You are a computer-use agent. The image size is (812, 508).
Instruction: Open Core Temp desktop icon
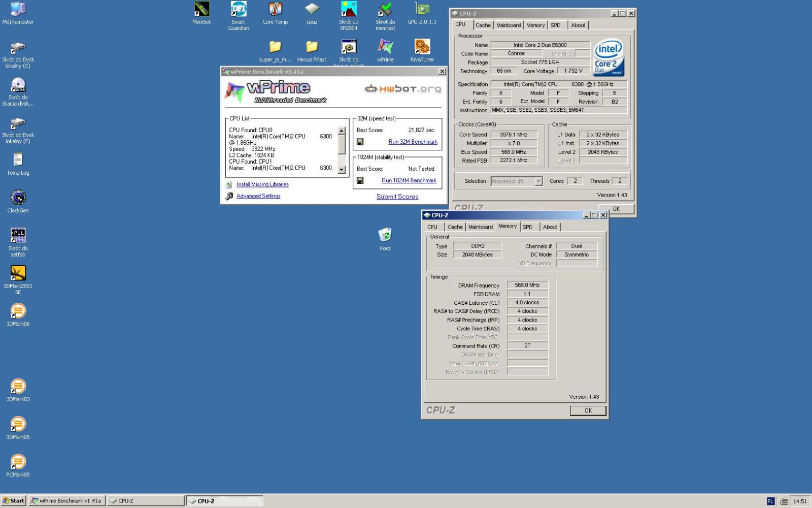[x=275, y=13]
